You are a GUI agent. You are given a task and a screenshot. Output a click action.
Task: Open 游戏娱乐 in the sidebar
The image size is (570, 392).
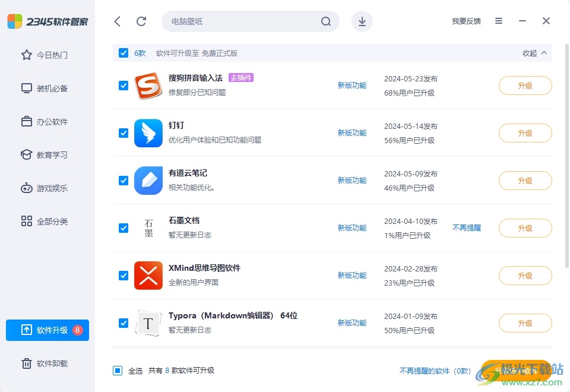pos(45,188)
